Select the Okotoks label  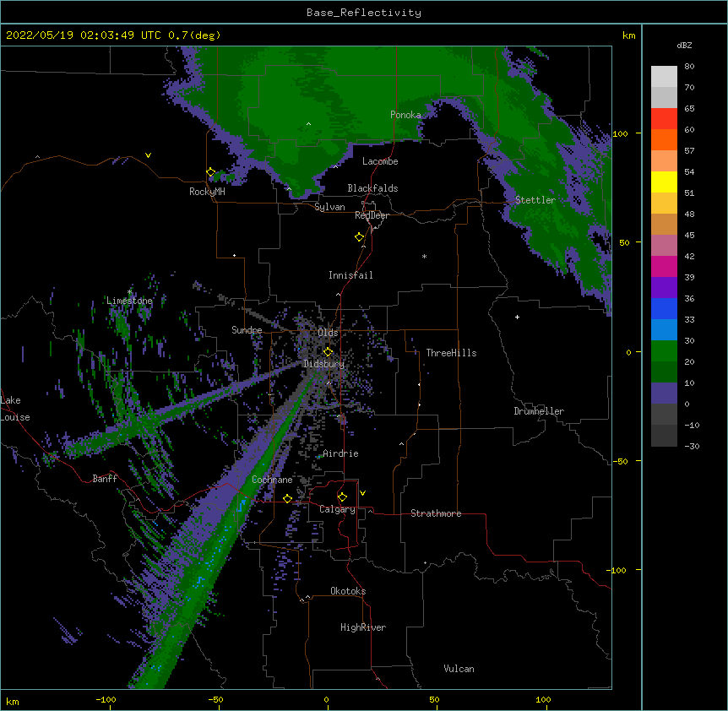[x=348, y=591]
